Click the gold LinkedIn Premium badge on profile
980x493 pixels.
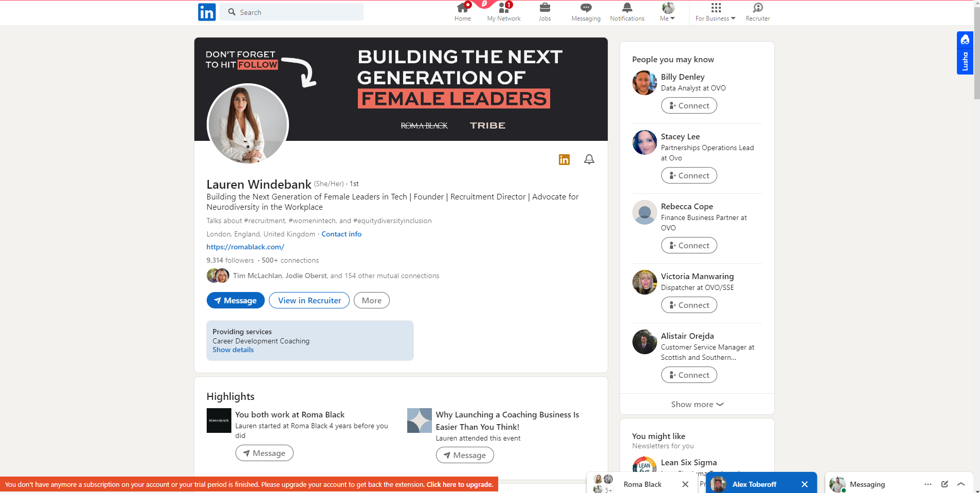click(x=564, y=160)
